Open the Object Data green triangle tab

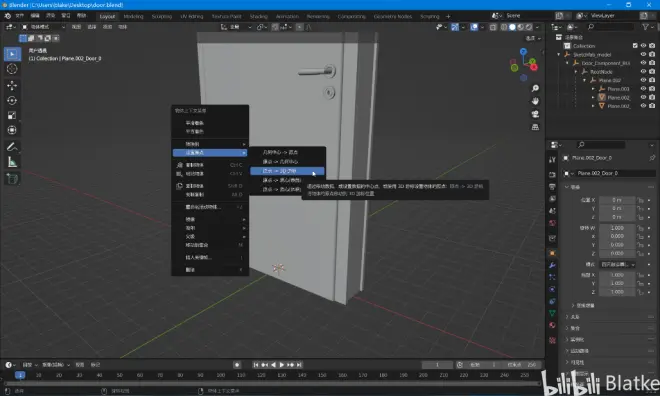click(552, 313)
